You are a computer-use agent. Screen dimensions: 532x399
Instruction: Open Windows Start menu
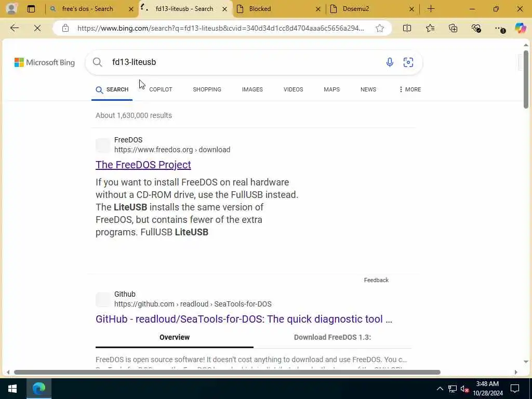tap(12, 389)
